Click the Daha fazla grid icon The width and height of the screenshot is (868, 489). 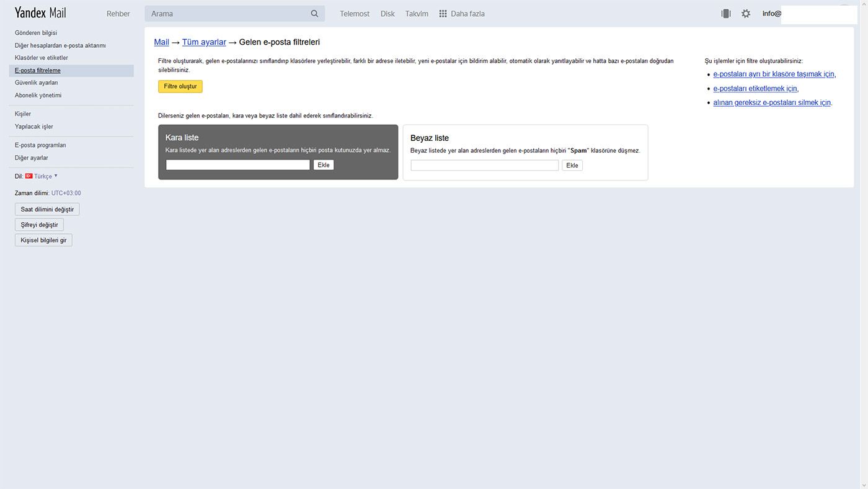(443, 14)
